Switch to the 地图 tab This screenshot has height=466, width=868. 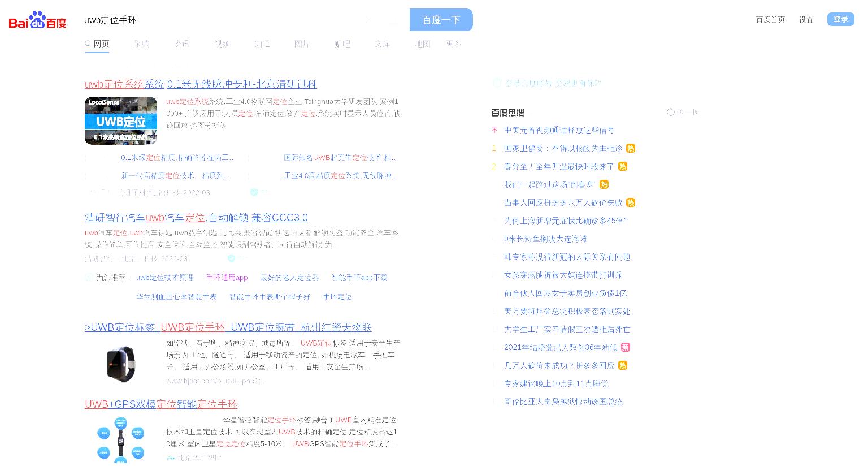[422, 44]
